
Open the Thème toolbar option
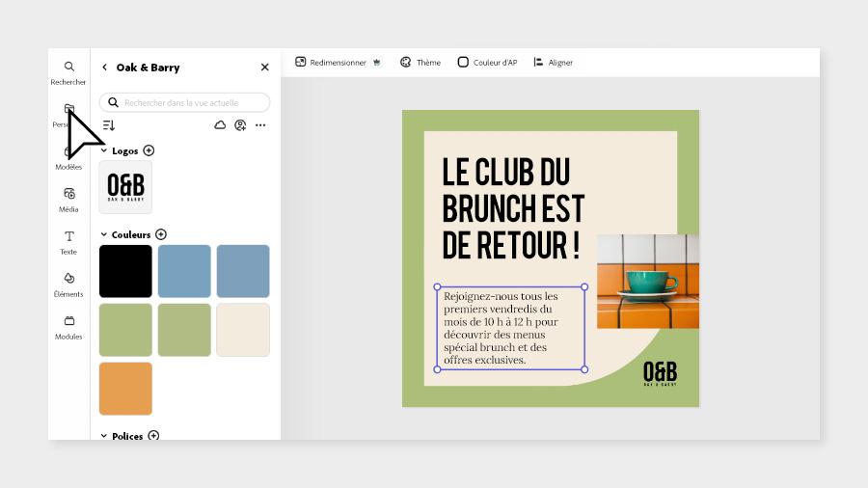[x=420, y=62]
